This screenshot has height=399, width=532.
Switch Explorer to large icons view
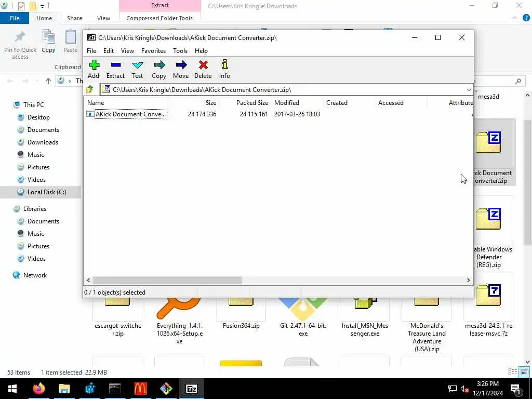pyautogui.click(x=524, y=372)
